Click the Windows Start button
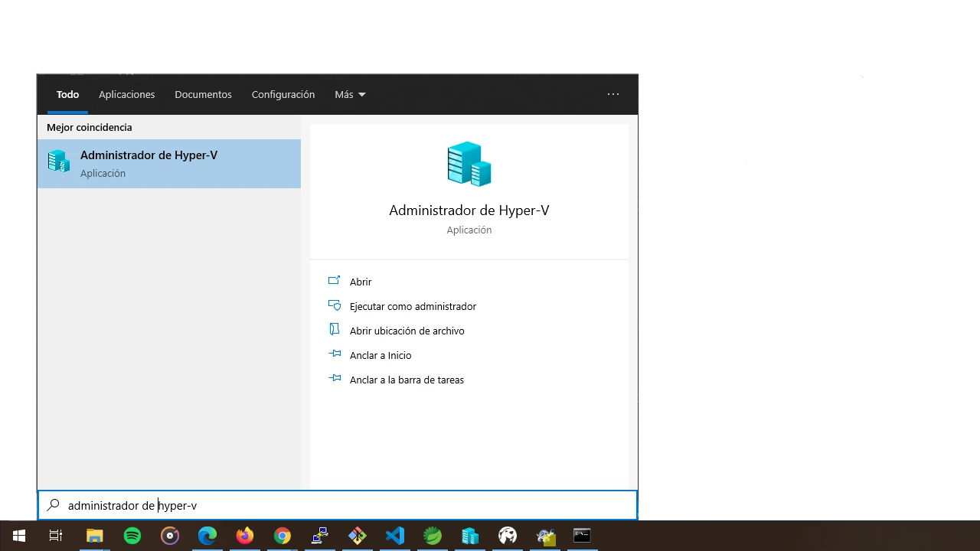Viewport: 980px width, 551px height. coord(18,536)
